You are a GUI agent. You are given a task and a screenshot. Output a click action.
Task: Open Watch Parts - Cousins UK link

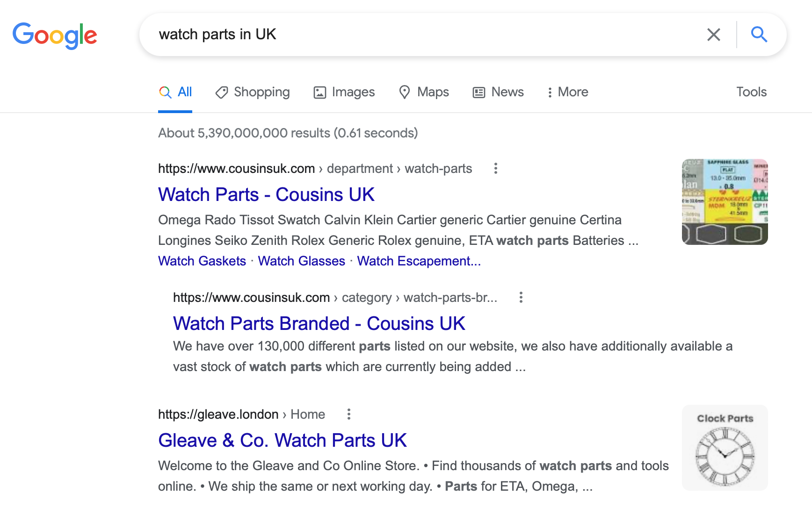click(x=266, y=194)
